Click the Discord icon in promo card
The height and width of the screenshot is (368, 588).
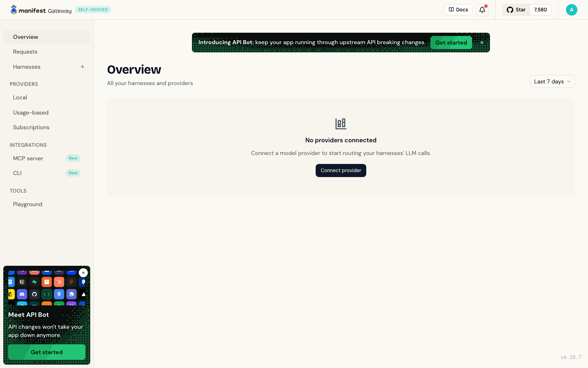point(22,294)
